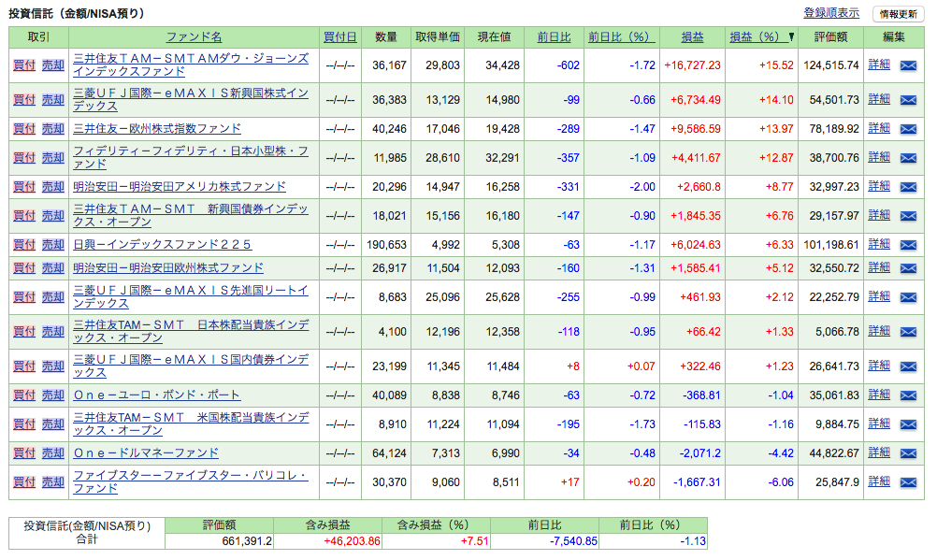Select the 124,515.74 valuation cell
The height and width of the screenshot is (560, 937).
[831, 65]
